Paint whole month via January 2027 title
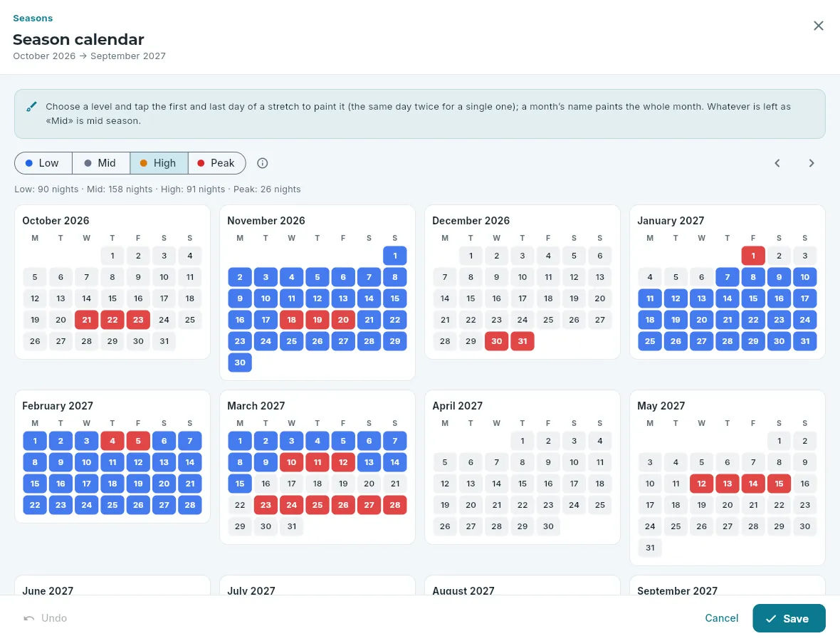Screen dimensions: 840x641 click(x=671, y=220)
